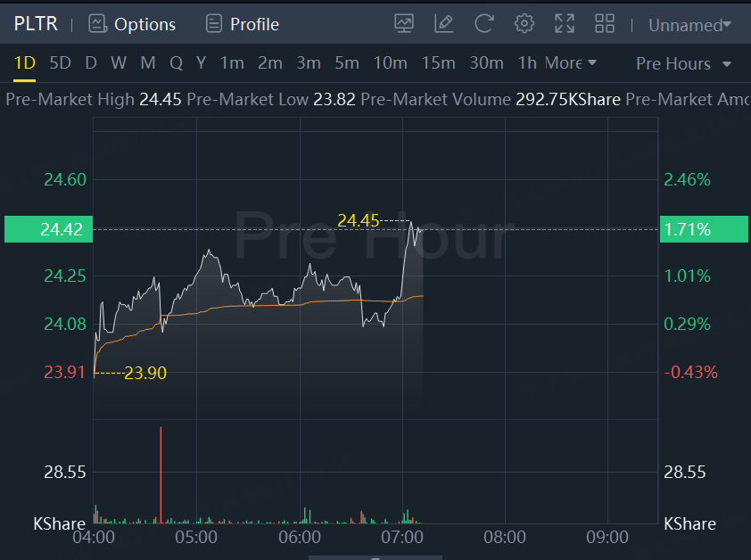Click the PLTR ticker symbol
The image size is (751, 560).
pyautogui.click(x=36, y=24)
